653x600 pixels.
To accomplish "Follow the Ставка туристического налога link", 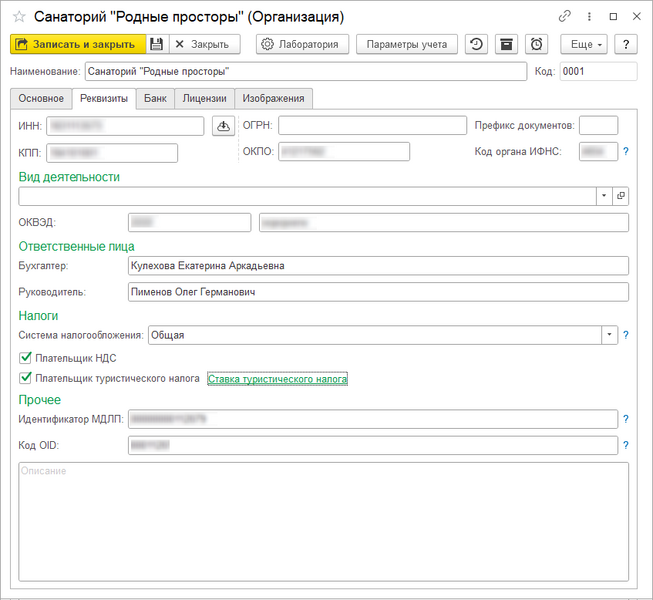I will coord(277,379).
